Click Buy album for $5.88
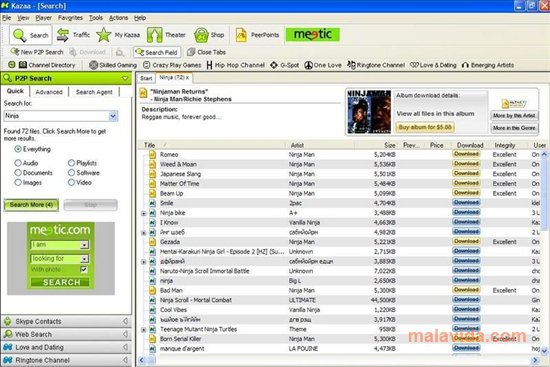Viewport: 550px width, 367px height. pyautogui.click(x=425, y=127)
